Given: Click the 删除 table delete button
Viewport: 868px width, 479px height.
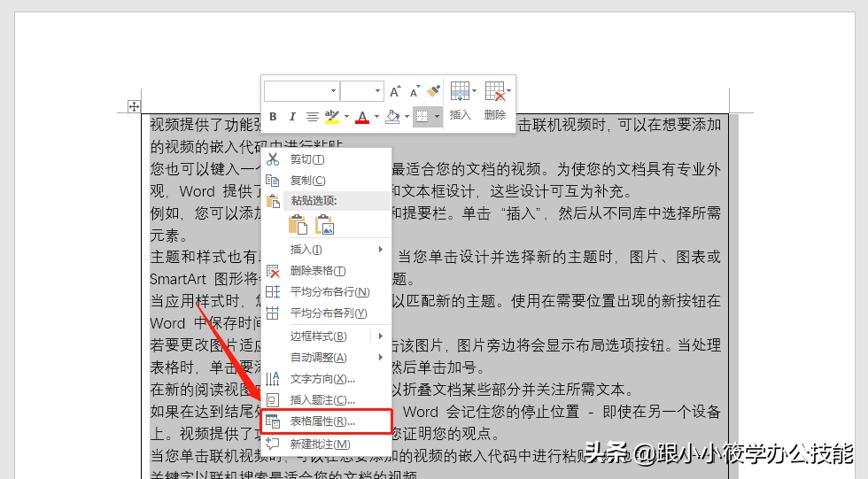Looking at the screenshot, I should [496, 101].
